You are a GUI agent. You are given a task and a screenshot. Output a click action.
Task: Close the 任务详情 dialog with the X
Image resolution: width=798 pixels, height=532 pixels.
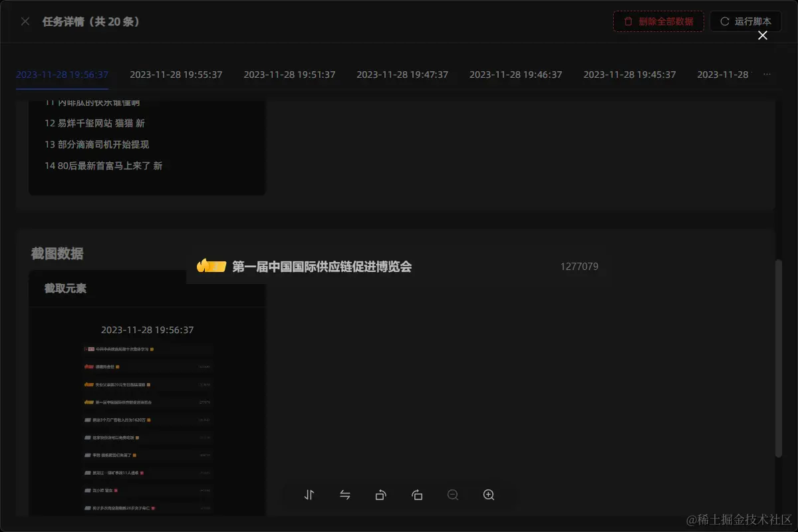coord(25,21)
